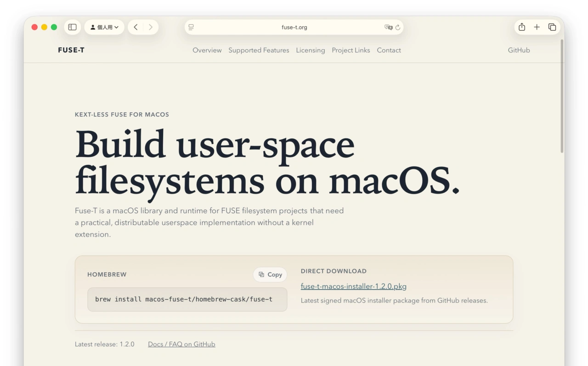Download fuse-t-macos-installer-1.2.0.pkg

tap(353, 286)
